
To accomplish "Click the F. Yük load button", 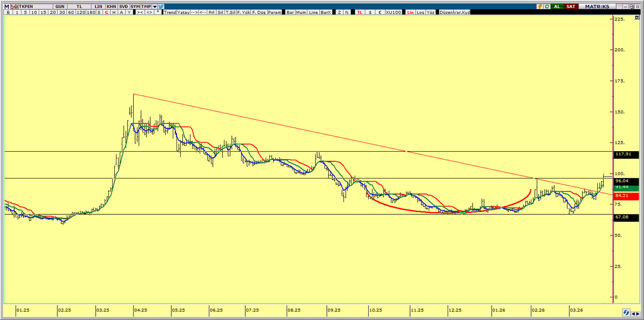I will [x=244, y=12].
